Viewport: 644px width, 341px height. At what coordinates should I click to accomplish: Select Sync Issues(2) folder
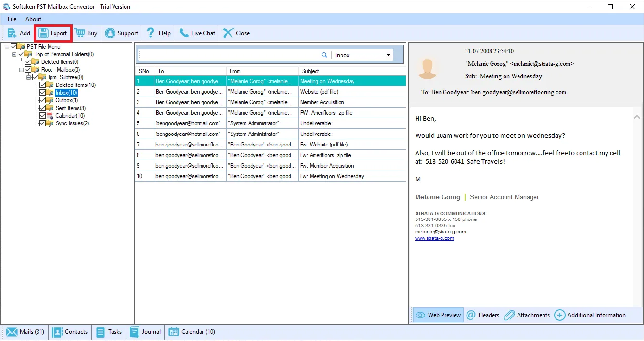click(x=72, y=123)
